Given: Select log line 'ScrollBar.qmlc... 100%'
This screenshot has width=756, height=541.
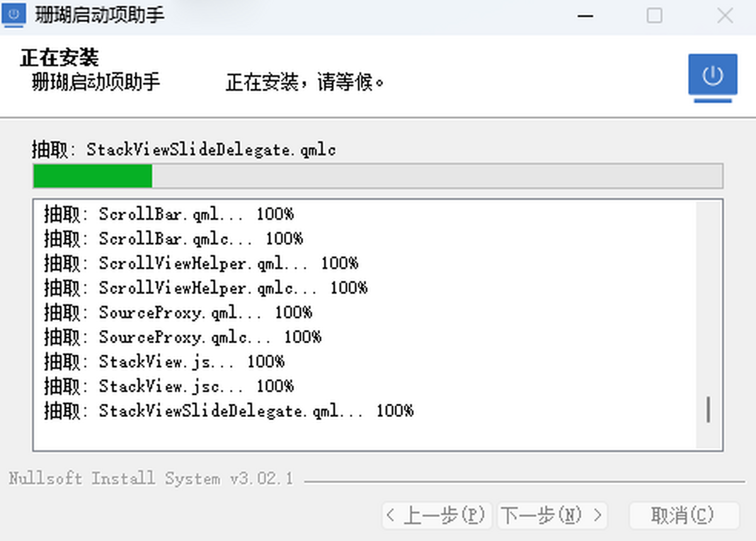Looking at the screenshot, I should [x=173, y=239].
